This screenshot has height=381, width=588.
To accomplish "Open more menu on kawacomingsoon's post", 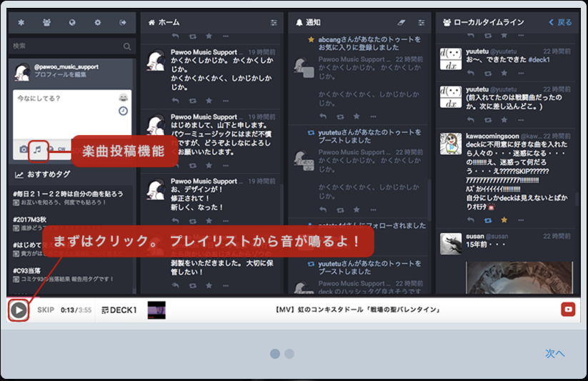I will [521, 220].
